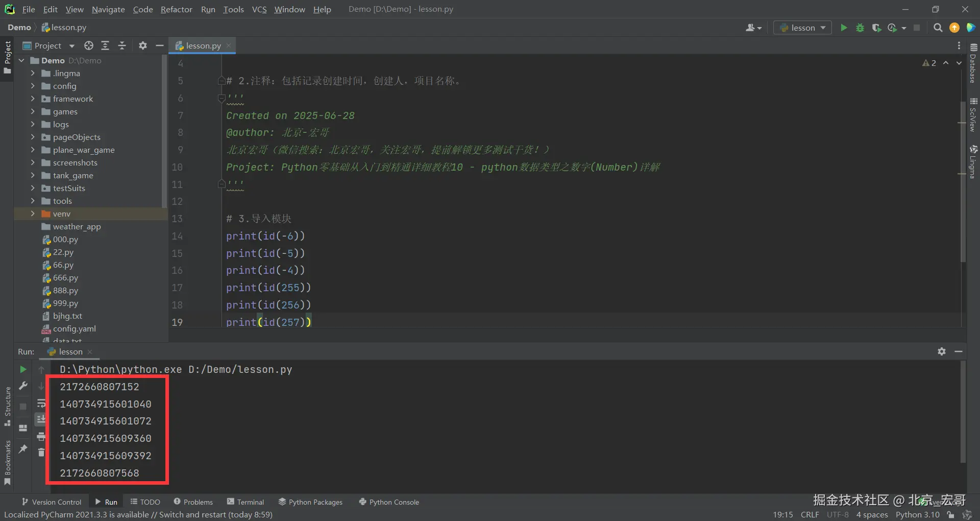Click the PyCharm update available notification

coord(138,514)
